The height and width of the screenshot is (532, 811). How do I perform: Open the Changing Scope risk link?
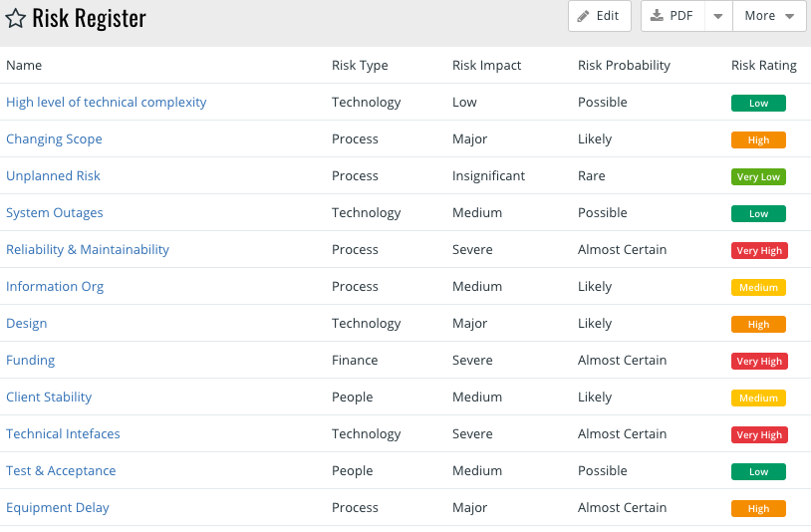[x=54, y=139]
